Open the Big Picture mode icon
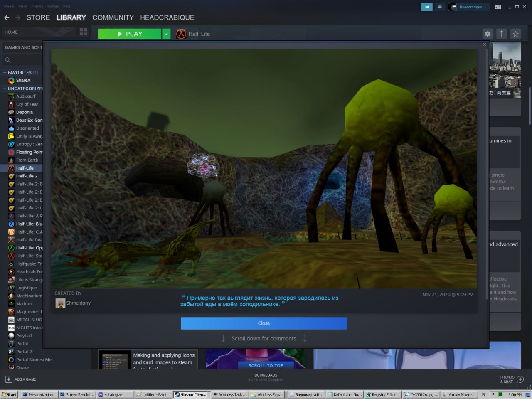The image size is (532, 399). [x=498, y=7]
